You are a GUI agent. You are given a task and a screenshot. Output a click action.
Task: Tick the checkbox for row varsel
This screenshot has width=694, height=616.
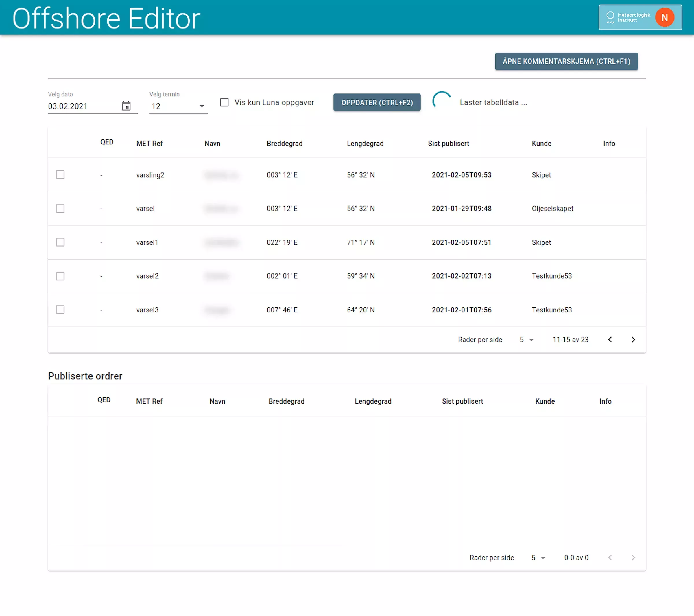(x=60, y=208)
